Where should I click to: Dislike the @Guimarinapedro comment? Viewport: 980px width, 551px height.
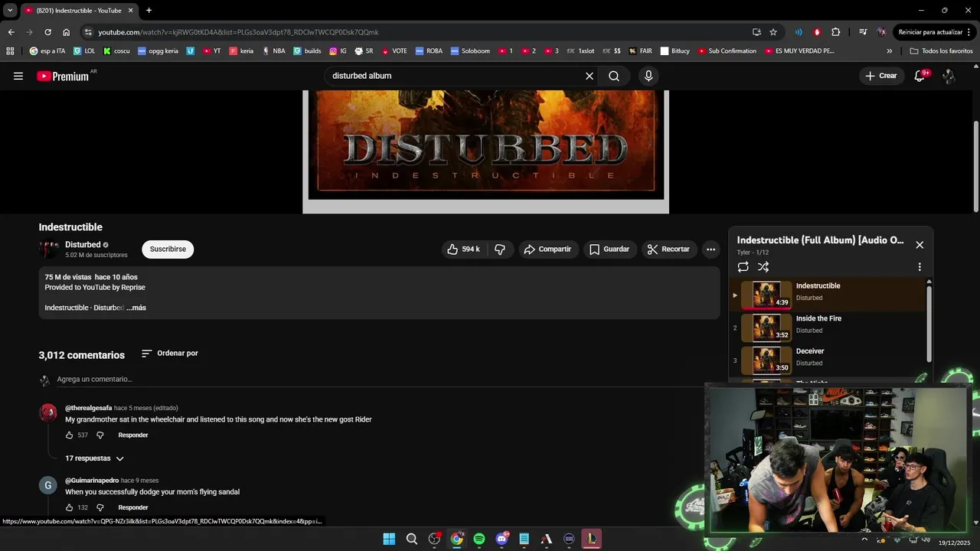tap(100, 507)
